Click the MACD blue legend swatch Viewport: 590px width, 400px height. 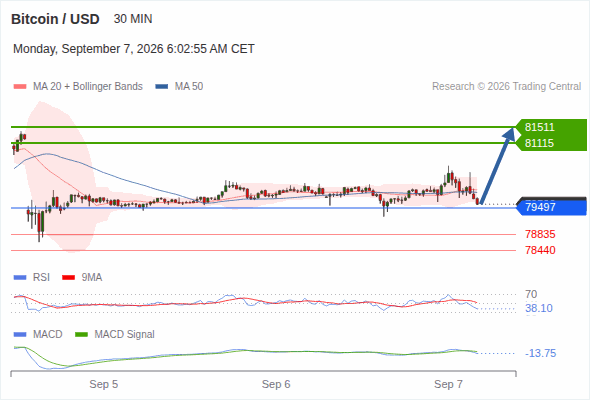coord(20,335)
